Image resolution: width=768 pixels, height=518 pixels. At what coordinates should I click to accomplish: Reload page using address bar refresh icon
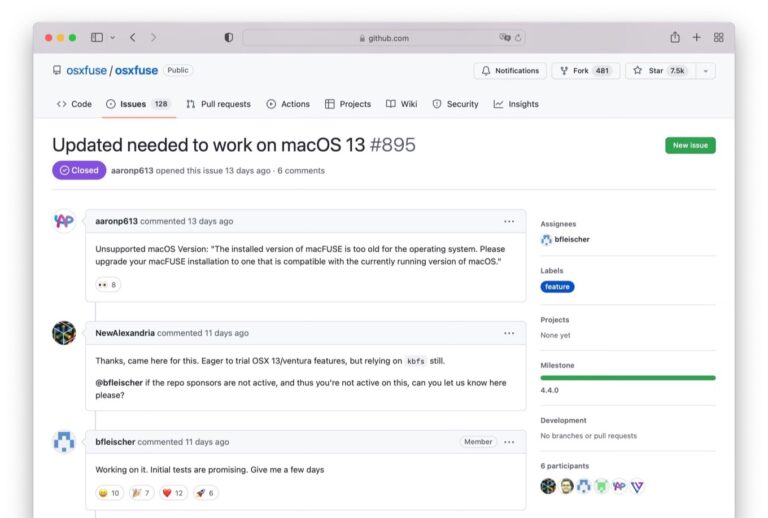[518, 37]
